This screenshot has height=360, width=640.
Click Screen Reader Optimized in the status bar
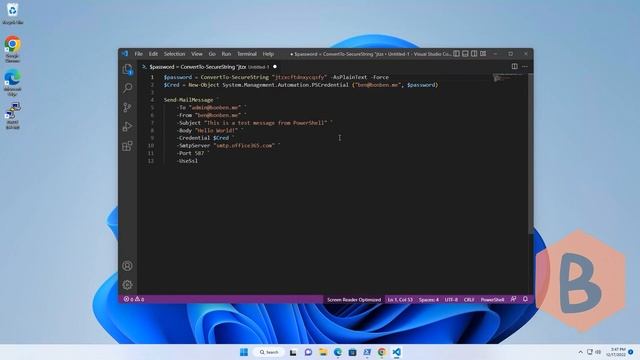click(x=354, y=300)
